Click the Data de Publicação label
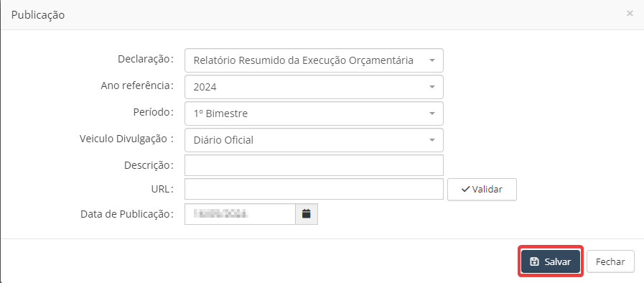 coord(127,214)
